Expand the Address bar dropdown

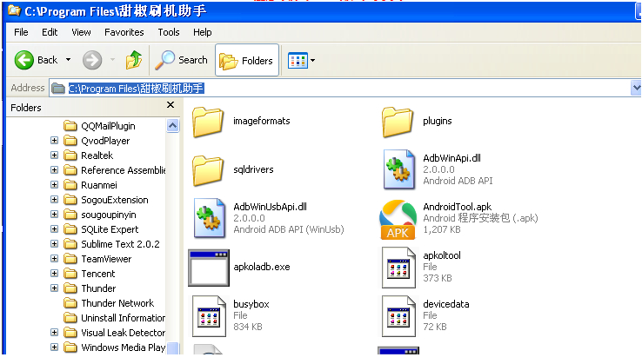coord(636,88)
